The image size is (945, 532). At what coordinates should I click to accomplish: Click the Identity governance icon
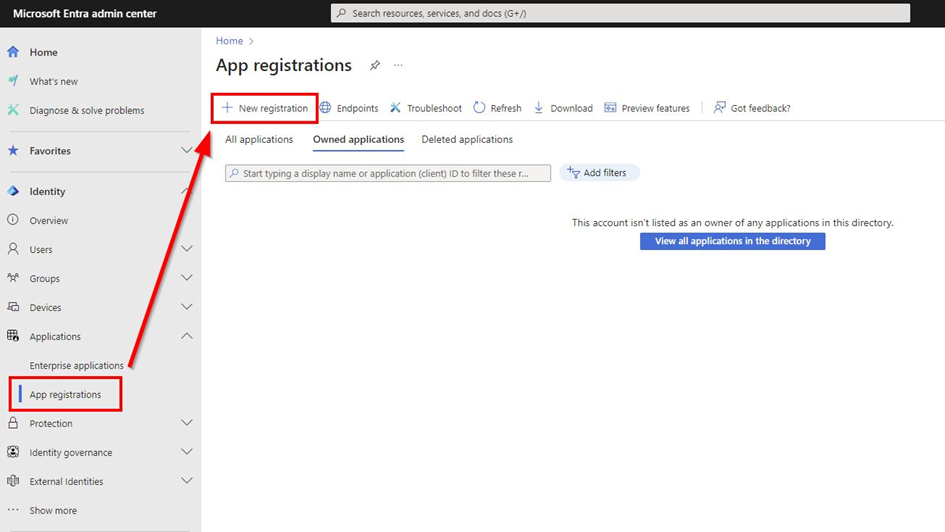[13, 452]
